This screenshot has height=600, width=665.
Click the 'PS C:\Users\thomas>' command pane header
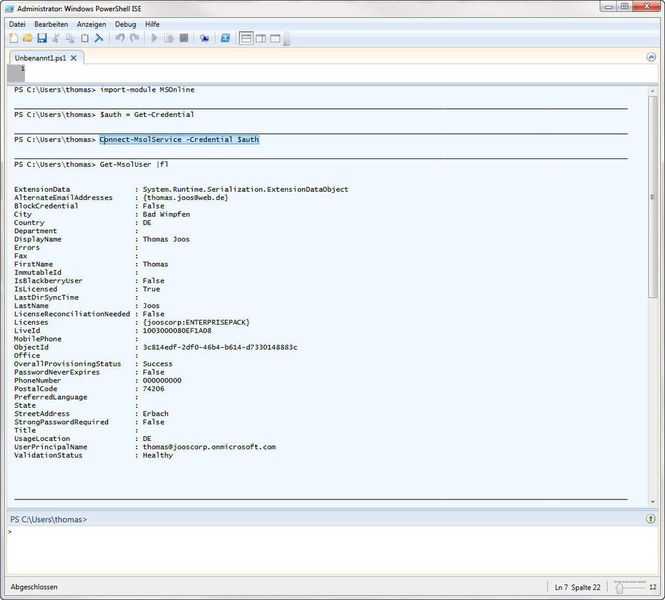tap(48, 519)
